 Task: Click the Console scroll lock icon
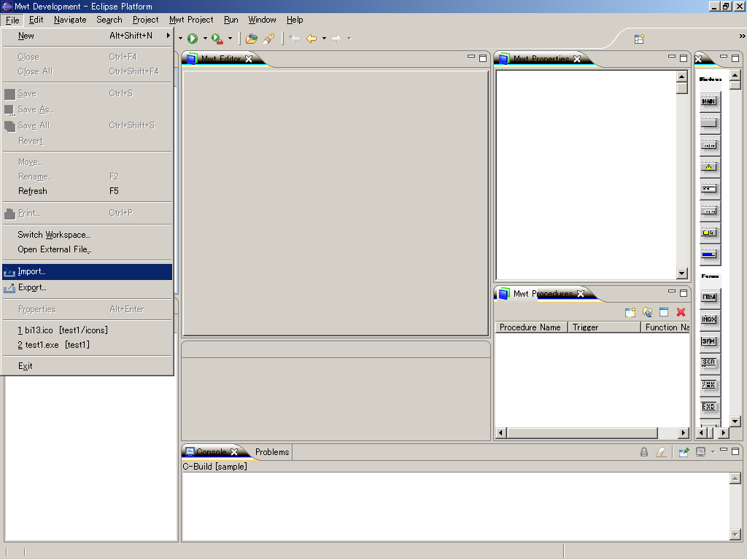click(x=644, y=452)
